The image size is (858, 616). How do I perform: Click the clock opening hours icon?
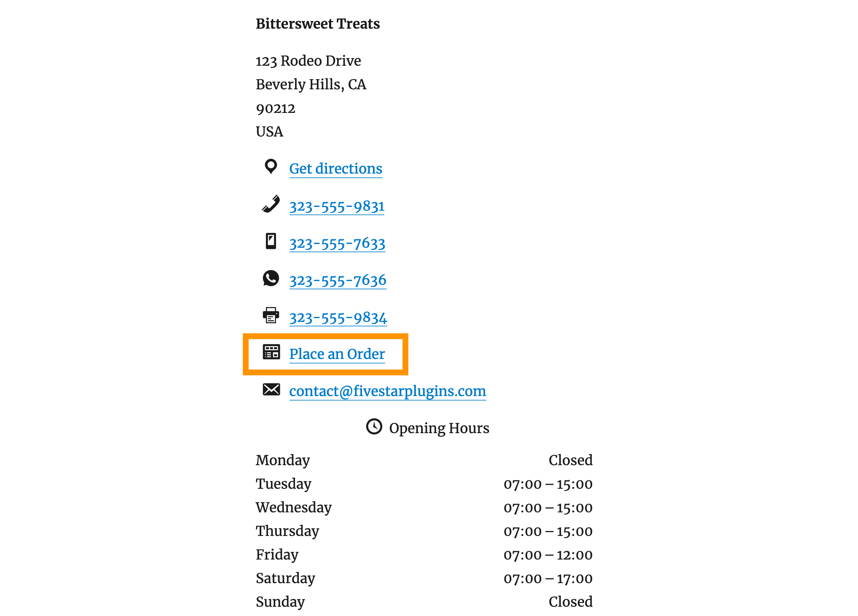[374, 428]
